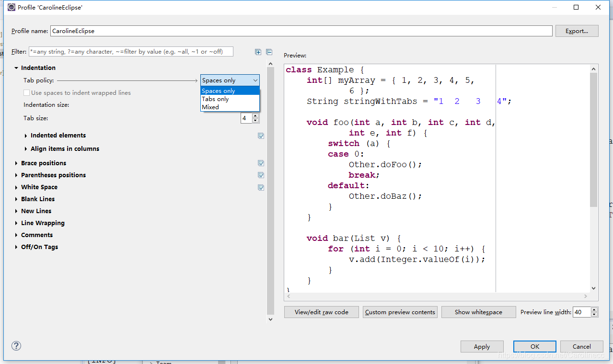This screenshot has height=364, width=613.
Task: Open the help question mark icon
Action: [16, 346]
